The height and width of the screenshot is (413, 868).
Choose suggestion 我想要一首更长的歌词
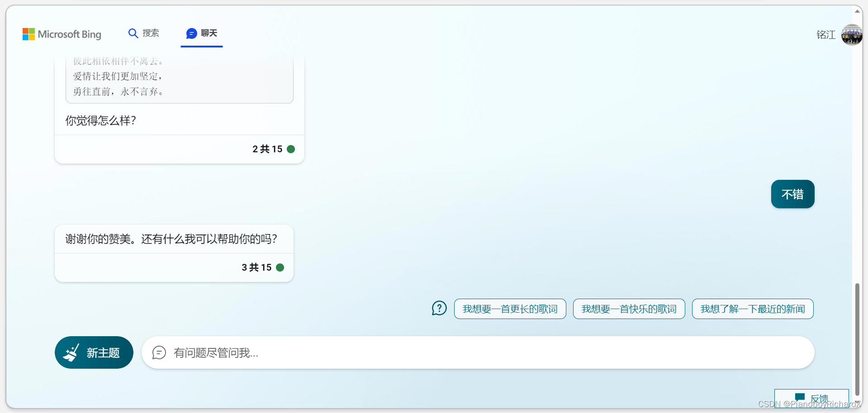click(x=510, y=309)
